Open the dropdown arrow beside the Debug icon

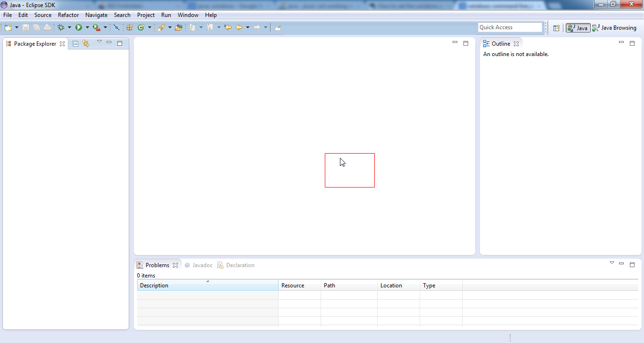(x=69, y=28)
